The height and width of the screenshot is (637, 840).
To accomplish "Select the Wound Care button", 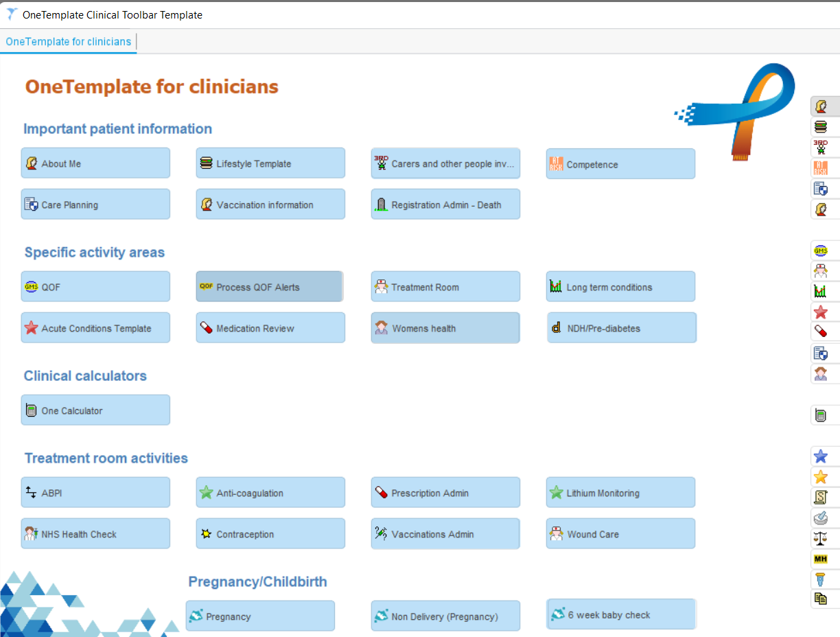I will tap(620, 534).
